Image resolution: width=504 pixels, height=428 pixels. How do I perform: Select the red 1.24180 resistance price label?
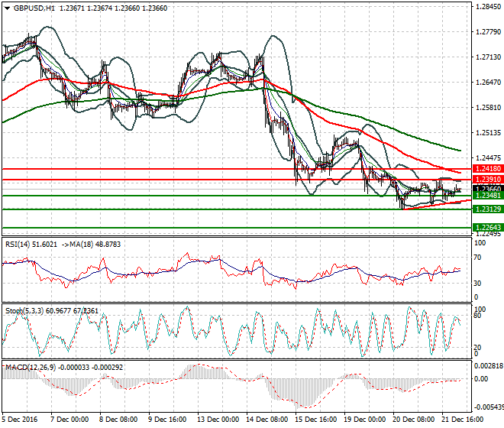[x=488, y=169]
